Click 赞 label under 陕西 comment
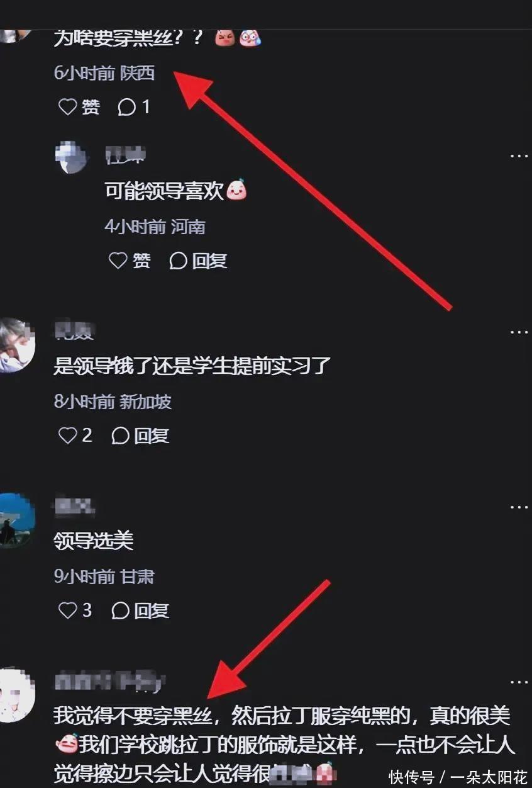Screen dimensions: 532x788 click(x=91, y=107)
